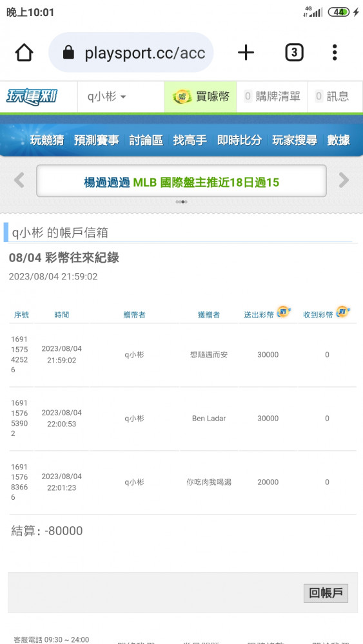Click the coin icon beside 買噱幣

pos(181,97)
